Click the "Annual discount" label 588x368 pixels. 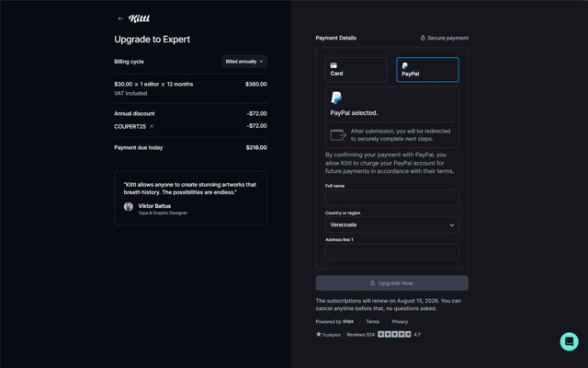click(x=134, y=114)
